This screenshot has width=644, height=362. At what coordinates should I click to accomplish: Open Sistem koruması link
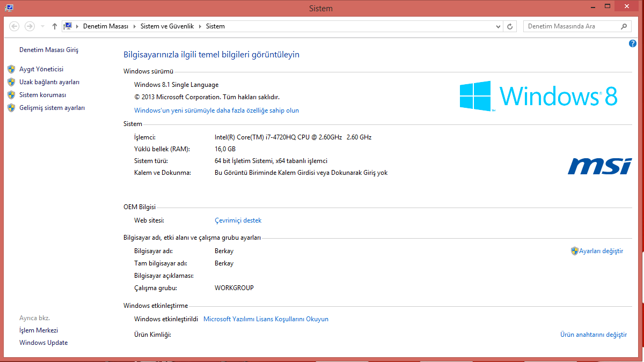(x=43, y=95)
